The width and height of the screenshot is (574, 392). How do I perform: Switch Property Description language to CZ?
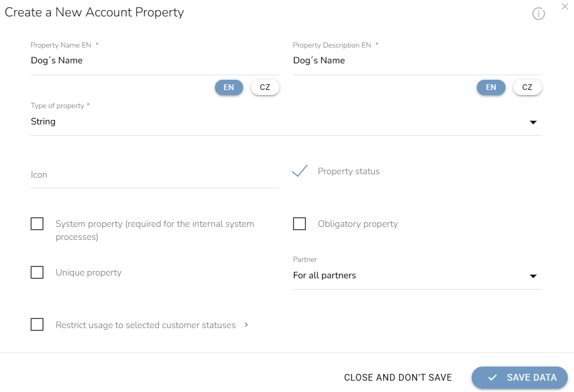pos(527,88)
